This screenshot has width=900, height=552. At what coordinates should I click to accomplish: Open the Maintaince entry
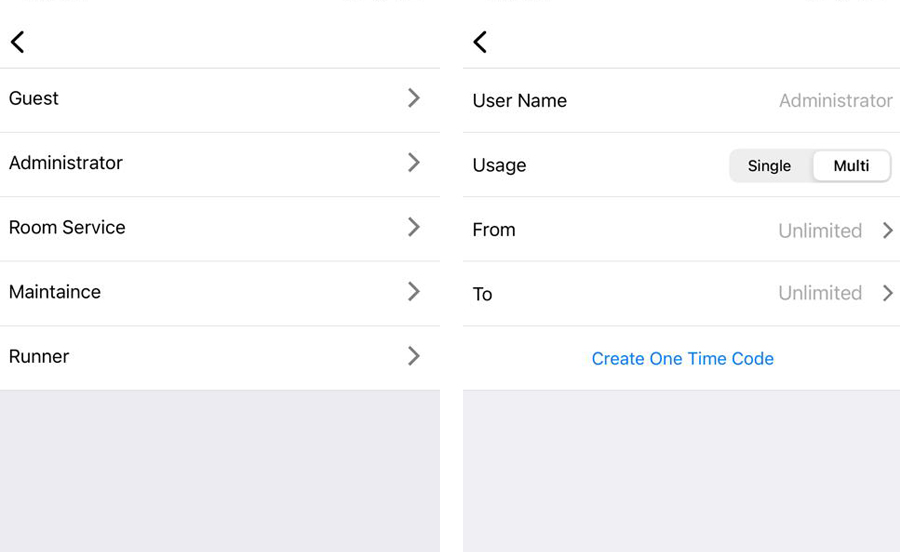point(55,292)
